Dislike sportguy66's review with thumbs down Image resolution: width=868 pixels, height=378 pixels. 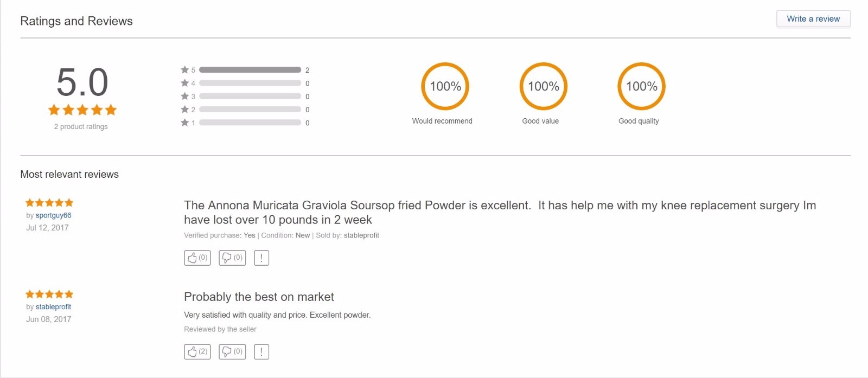[232, 258]
